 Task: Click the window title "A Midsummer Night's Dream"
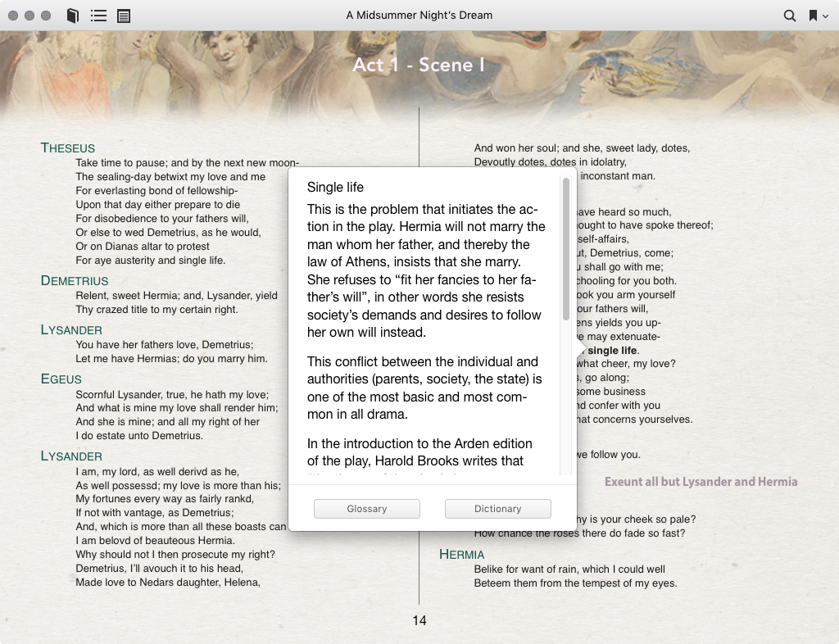(419, 15)
